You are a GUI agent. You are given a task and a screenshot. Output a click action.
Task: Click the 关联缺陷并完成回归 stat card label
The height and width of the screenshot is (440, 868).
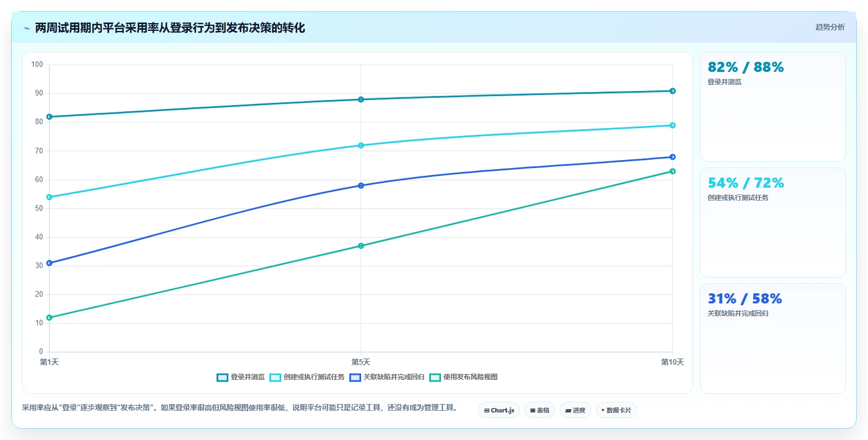pyautogui.click(x=738, y=314)
